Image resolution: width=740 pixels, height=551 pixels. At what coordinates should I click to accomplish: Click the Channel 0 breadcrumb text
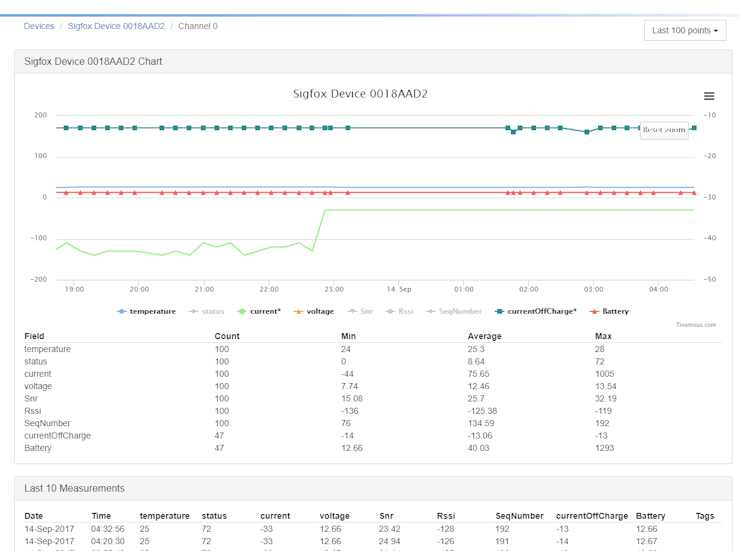coord(198,26)
